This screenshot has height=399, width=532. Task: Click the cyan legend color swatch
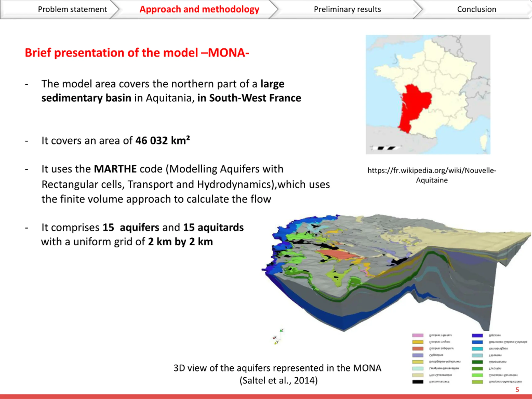(477, 349)
